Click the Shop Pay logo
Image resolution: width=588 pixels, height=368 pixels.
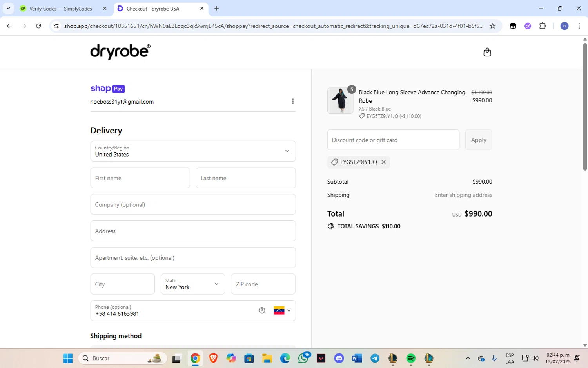[x=107, y=89]
